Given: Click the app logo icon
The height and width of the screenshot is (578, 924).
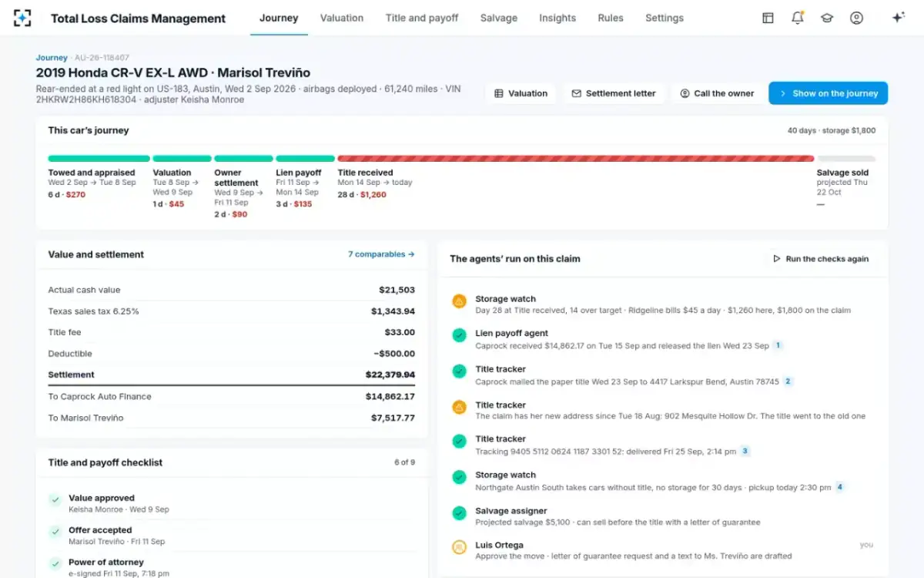Looking at the screenshot, I should coord(23,18).
